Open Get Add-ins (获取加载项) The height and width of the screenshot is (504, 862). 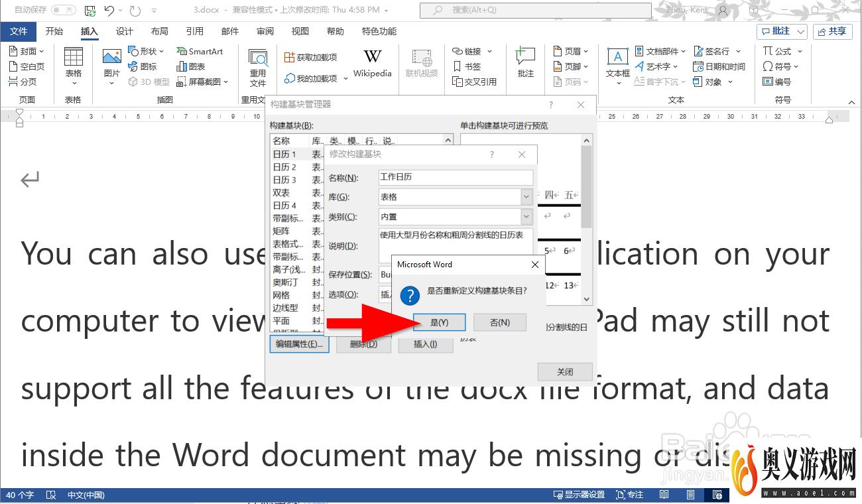311,58
